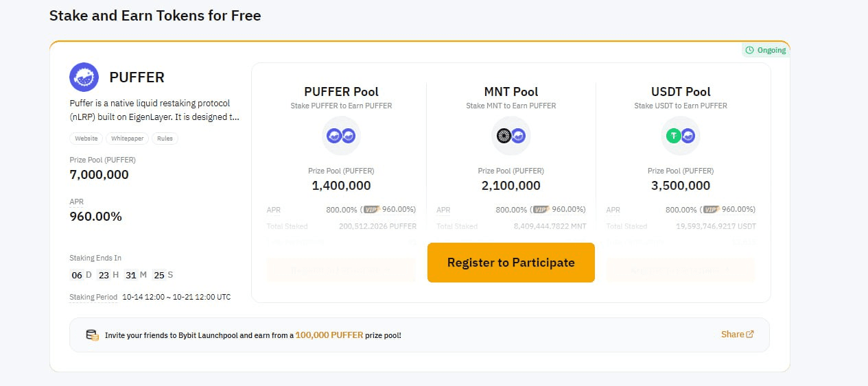
Task: Click the MNT Pool paired token icon
Action: [x=511, y=136]
